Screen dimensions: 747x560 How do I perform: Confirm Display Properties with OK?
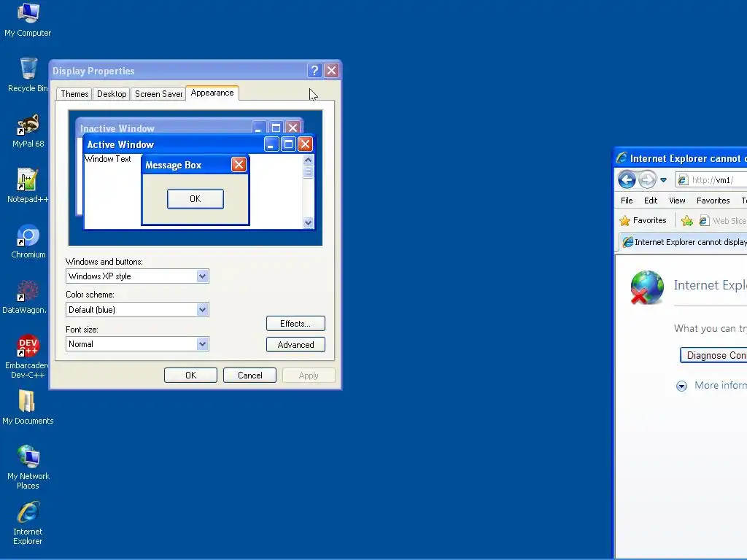(x=190, y=376)
